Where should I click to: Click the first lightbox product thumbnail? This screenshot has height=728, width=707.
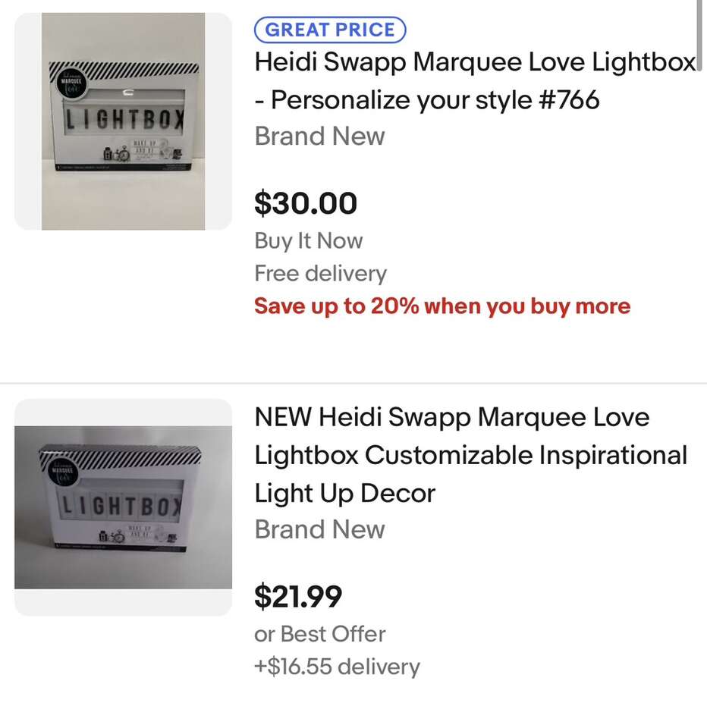pyautogui.click(x=123, y=121)
